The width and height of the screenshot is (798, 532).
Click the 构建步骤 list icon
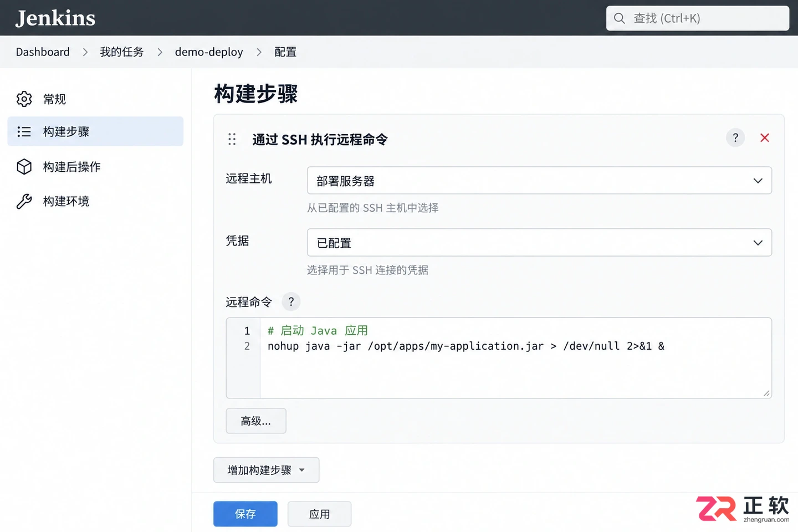(24, 131)
